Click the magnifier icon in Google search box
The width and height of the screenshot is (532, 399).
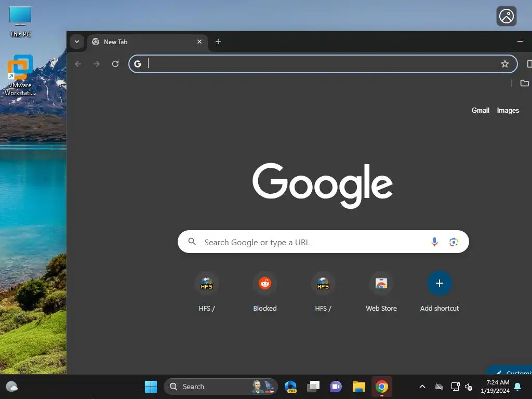192,242
